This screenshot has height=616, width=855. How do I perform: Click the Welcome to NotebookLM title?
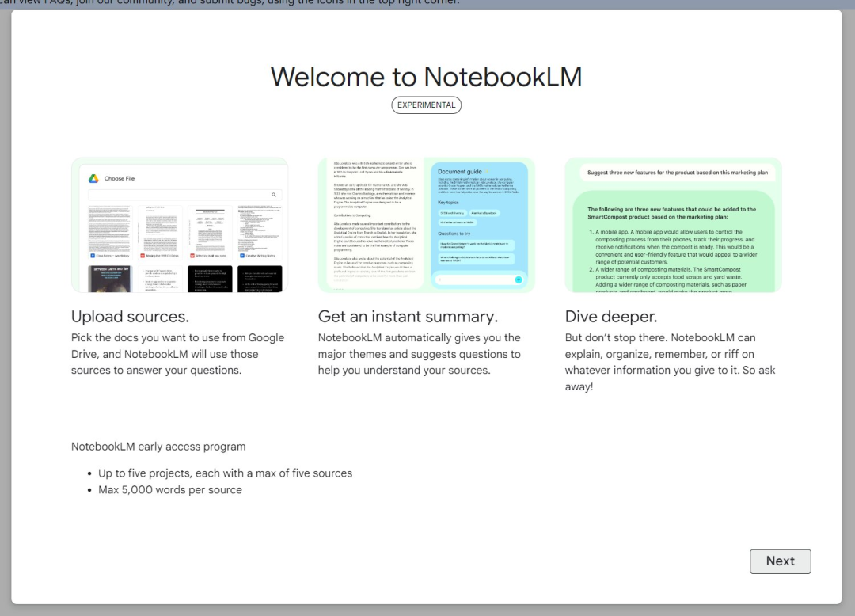[426, 77]
